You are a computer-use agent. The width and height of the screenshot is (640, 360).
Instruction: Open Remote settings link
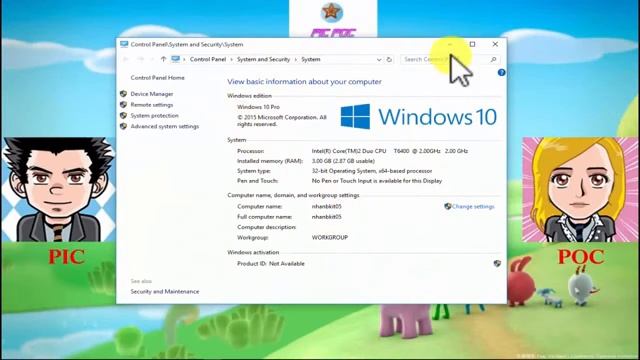coord(152,105)
